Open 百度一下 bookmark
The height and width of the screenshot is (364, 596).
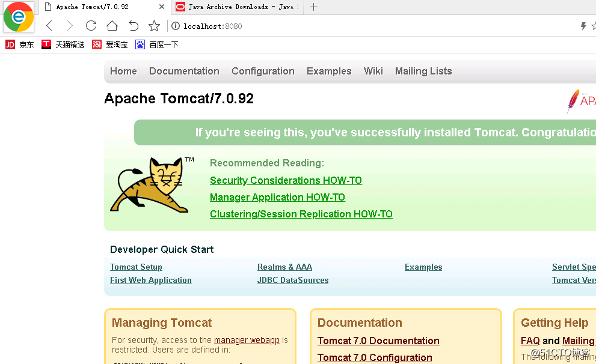[x=157, y=45]
